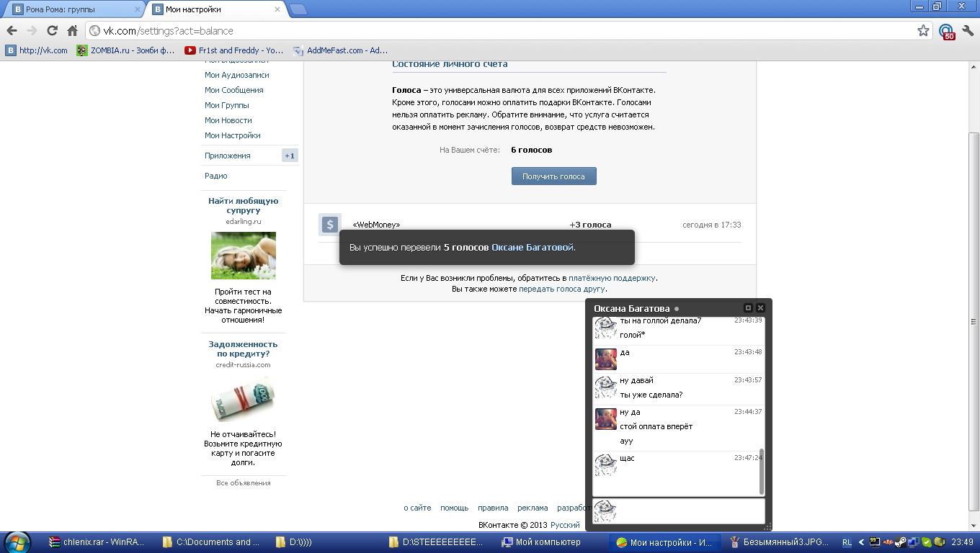Image resolution: width=980 pixels, height=553 pixels.
Task: Open the ZOMBIA.ru bookmark
Action: click(x=126, y=50)
